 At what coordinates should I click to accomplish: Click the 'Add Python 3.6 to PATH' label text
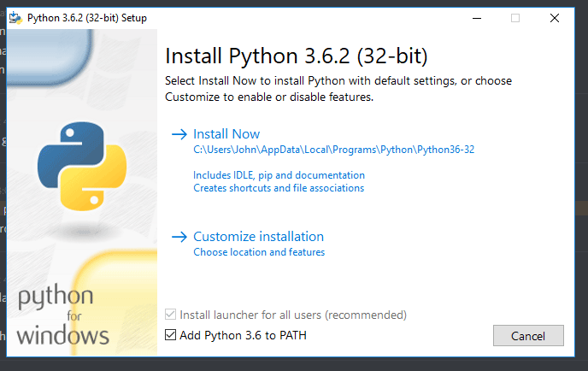[243, 335]
